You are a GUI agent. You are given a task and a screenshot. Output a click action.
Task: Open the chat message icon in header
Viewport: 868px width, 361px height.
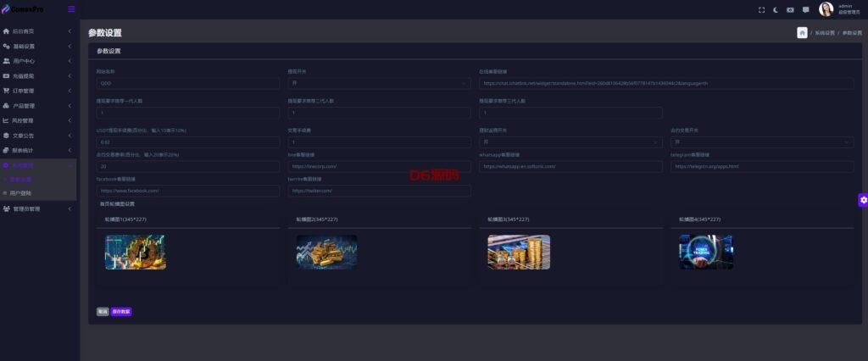coord(805,10)
